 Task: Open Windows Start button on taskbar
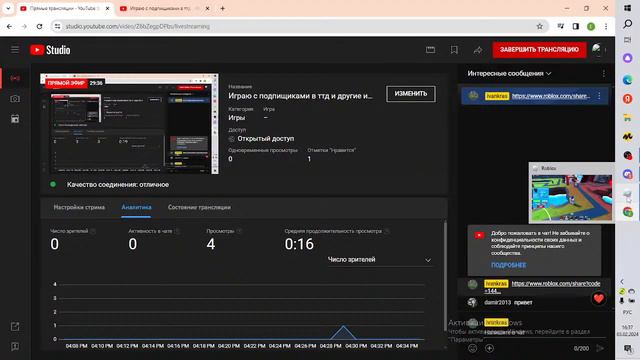pyautogui.click(x=627, y=8)
